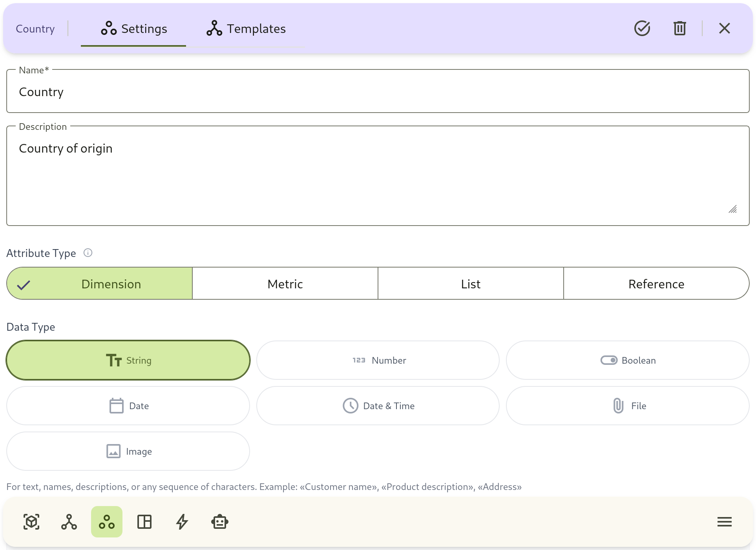Select the cube scan icon in bottom toolbar
This screenshot has height=550, width=756.
31,522
